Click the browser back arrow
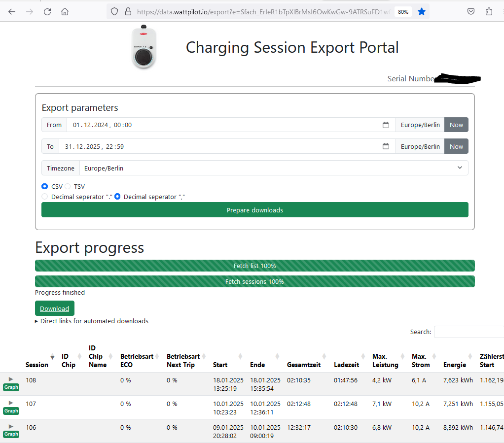This screenshot has height=443, width=504. click(12, 12)
